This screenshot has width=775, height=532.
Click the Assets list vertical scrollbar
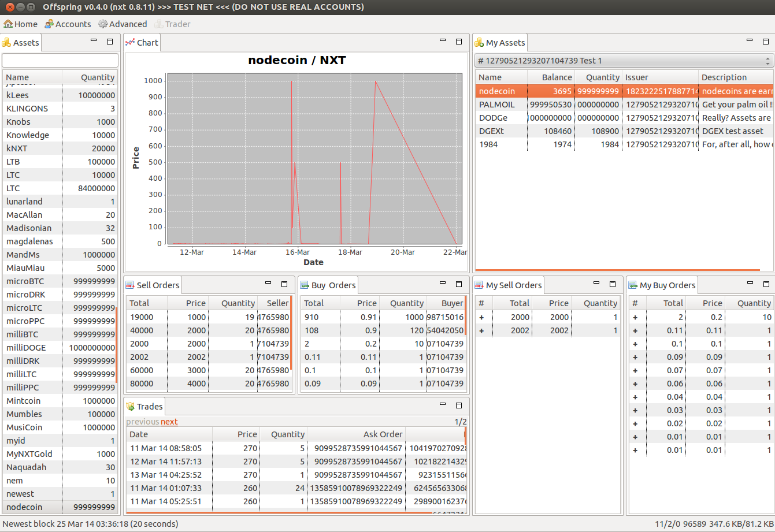[x=117, y=345]
